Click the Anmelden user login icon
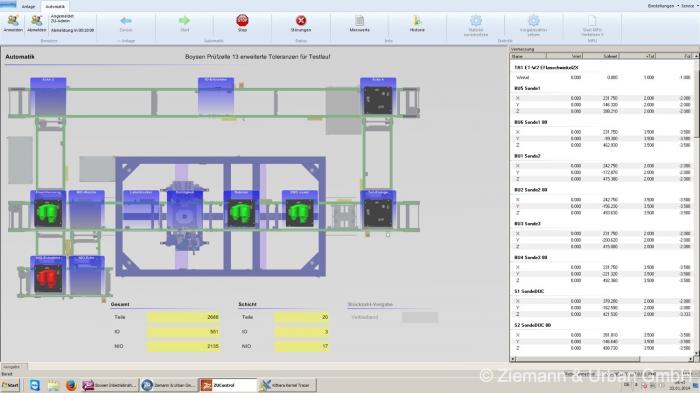This screenshot has width=700, height=393. [13, 21]
